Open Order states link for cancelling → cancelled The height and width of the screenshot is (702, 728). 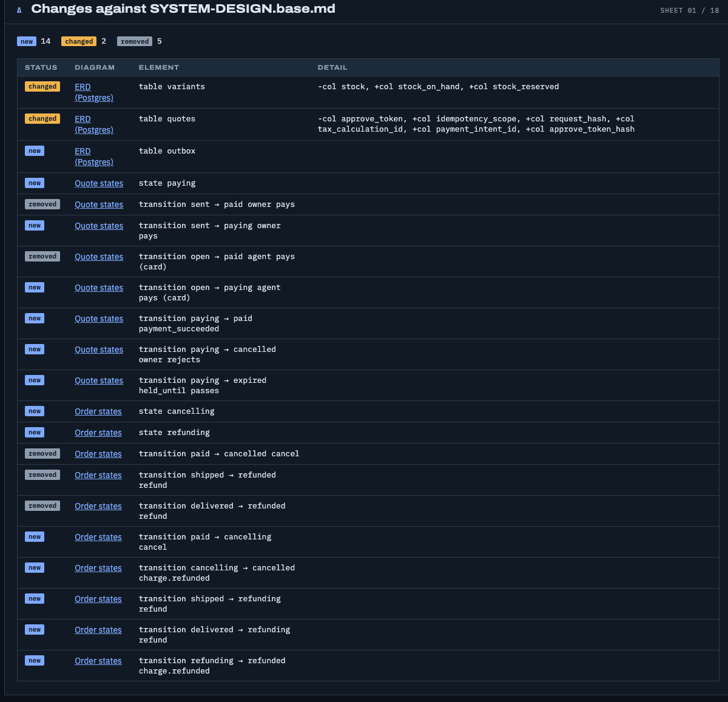pos(98,568)
